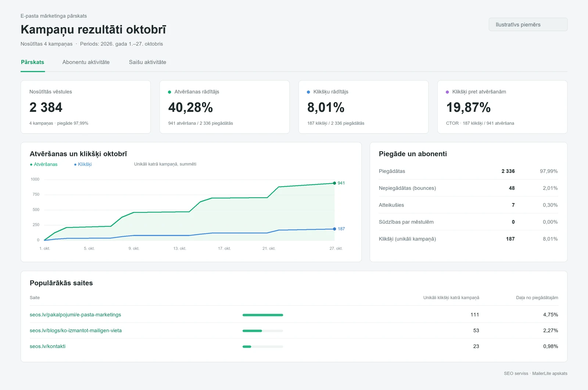Click the Klikšķi legend entry in the chart

click(83, 164)
